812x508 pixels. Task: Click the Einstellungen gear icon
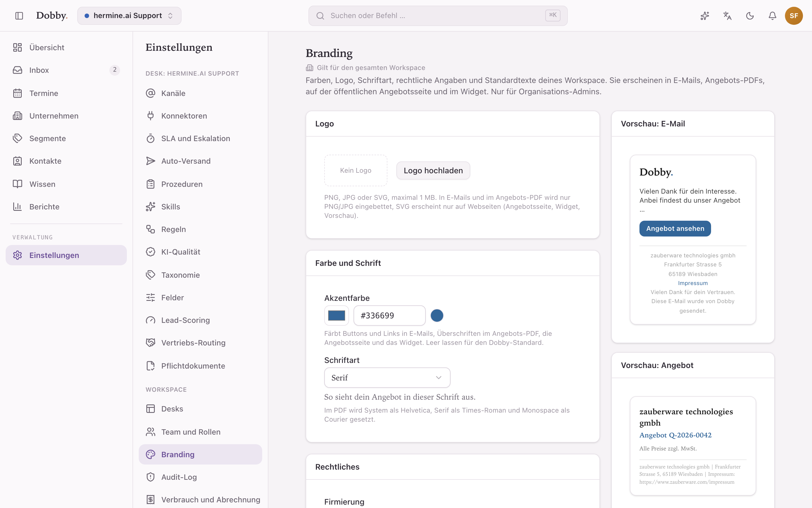coord(17,255)
